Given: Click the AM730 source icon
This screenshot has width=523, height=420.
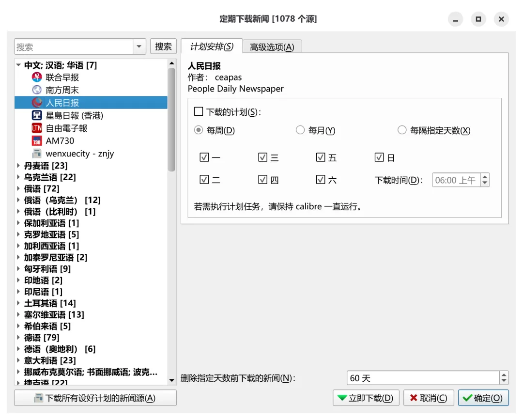Looking at the screenshot, I should 37,141.
